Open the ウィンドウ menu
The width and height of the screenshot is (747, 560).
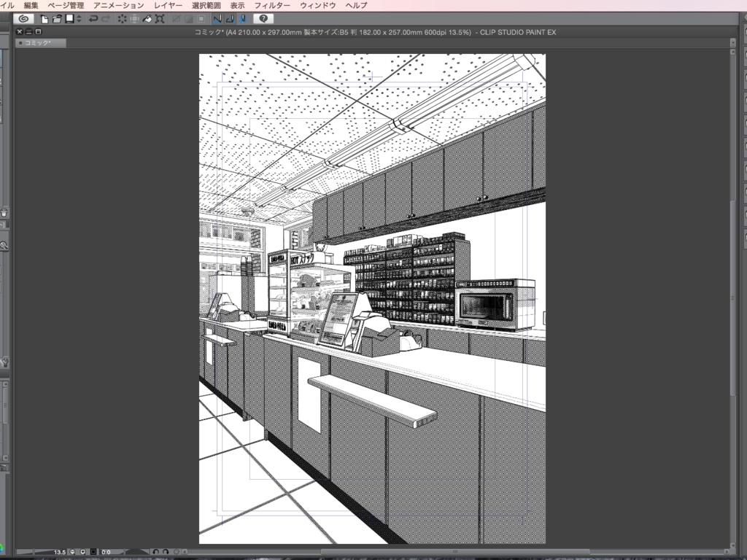tap(318, 5)
